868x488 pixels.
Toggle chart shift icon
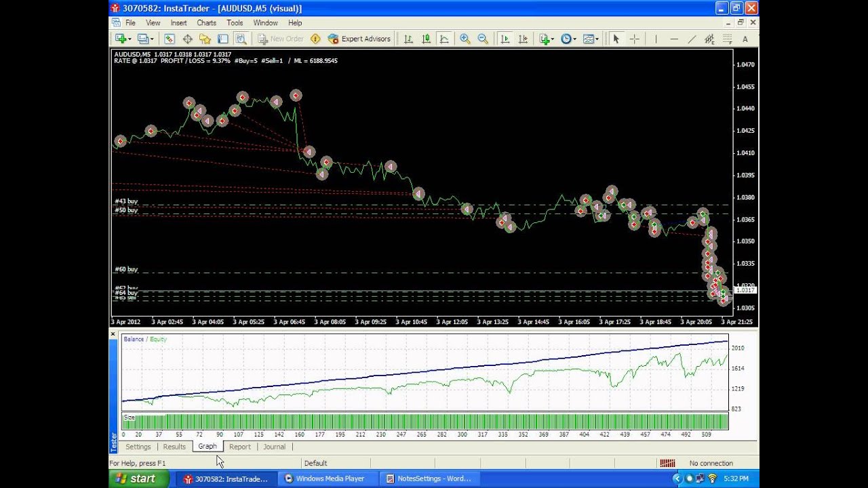click(x=523, y=39)
